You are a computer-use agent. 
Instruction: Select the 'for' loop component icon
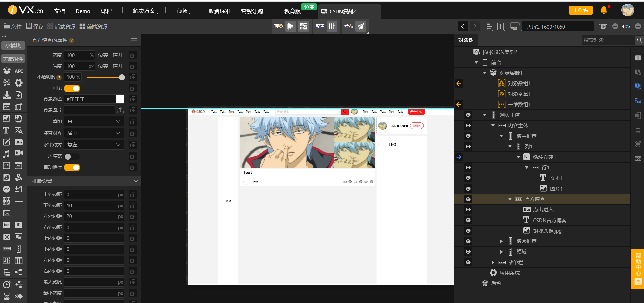[6, 225]
